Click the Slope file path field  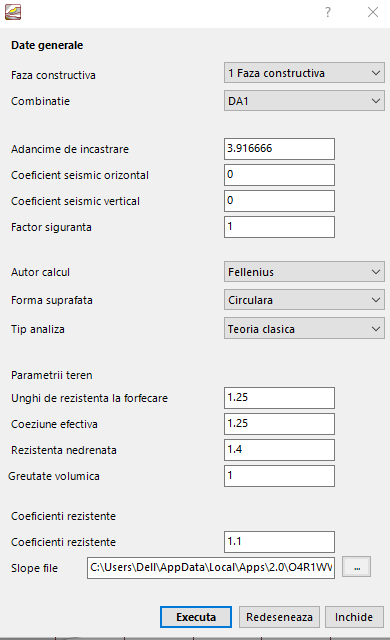point(211,568)
